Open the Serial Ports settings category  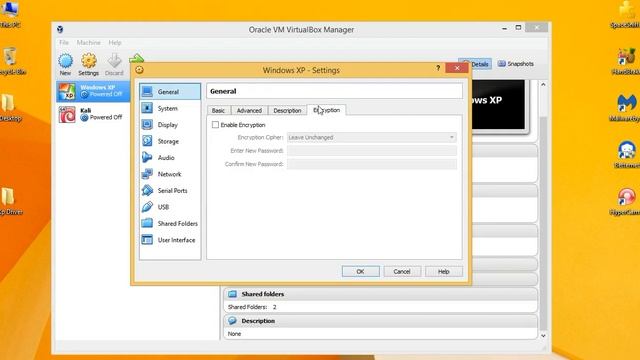(x=170, y=191)
